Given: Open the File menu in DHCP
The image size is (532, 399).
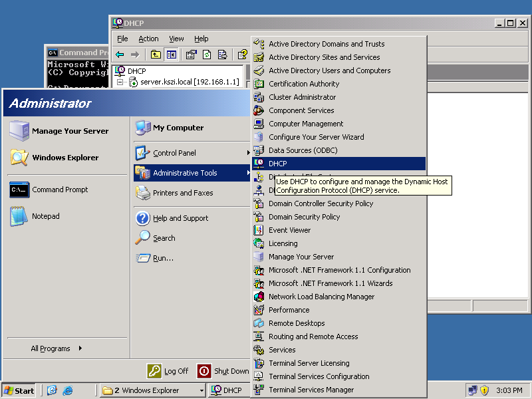Looking at the screenshot, I should pyautogui.click(x=122, y=39).
